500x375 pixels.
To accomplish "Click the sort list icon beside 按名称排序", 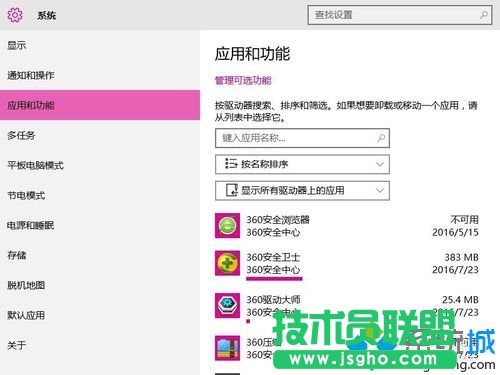I will point(231,164).
